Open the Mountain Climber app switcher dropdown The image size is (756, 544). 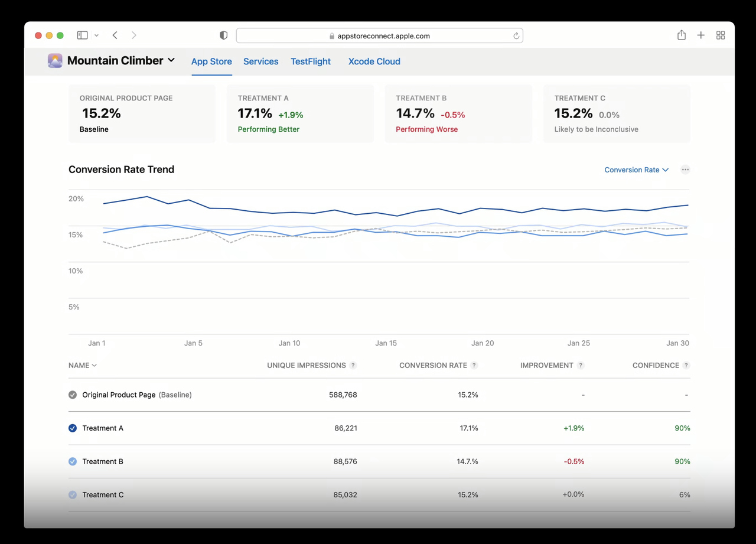[x=171, y=60]
